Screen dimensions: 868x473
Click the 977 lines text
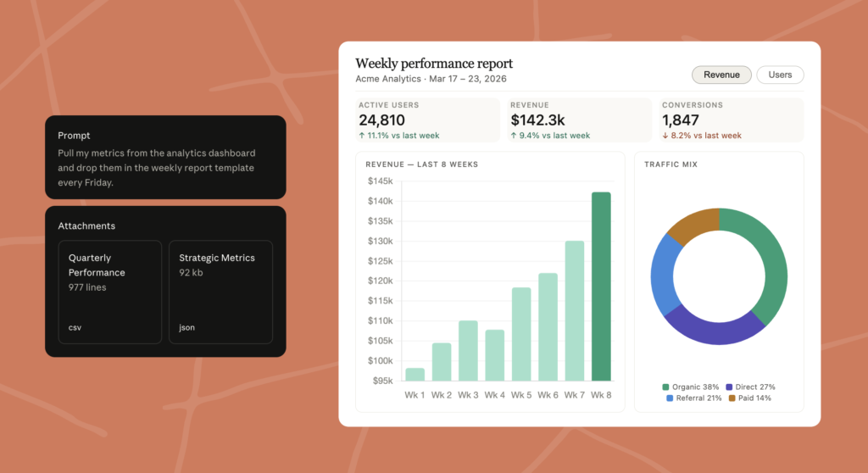pos(87,287)
